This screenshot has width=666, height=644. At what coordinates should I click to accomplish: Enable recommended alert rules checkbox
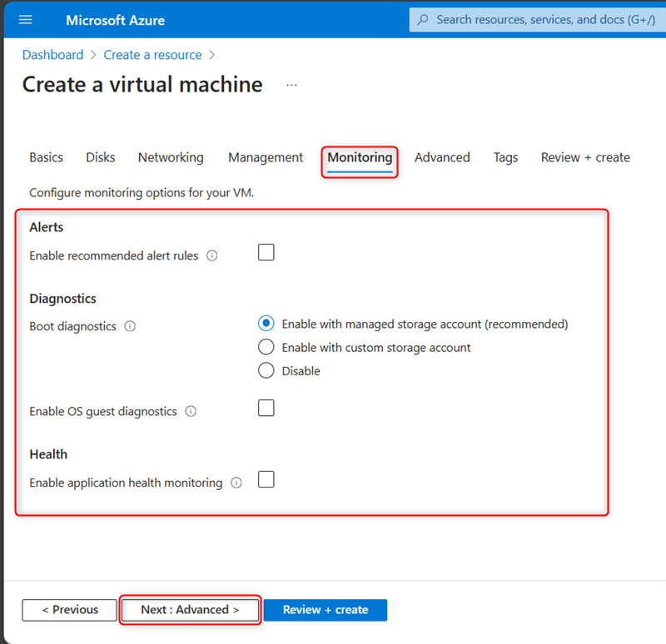coord(266,252)
